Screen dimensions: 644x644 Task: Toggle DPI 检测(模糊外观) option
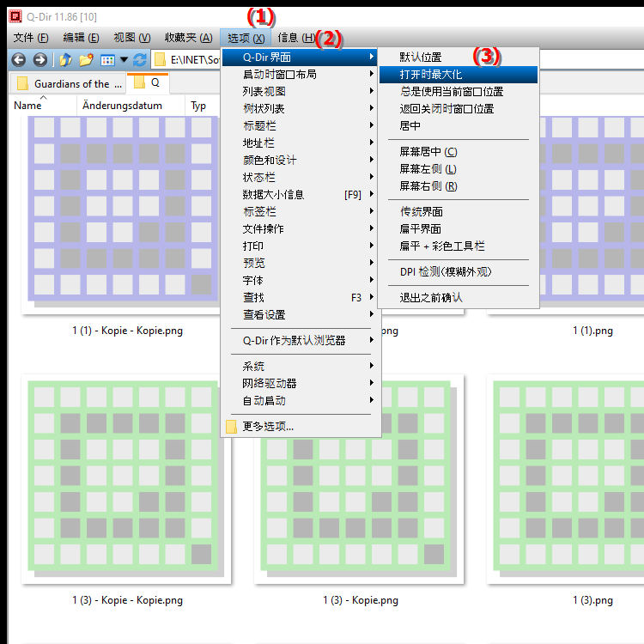(x=459, y=271)
